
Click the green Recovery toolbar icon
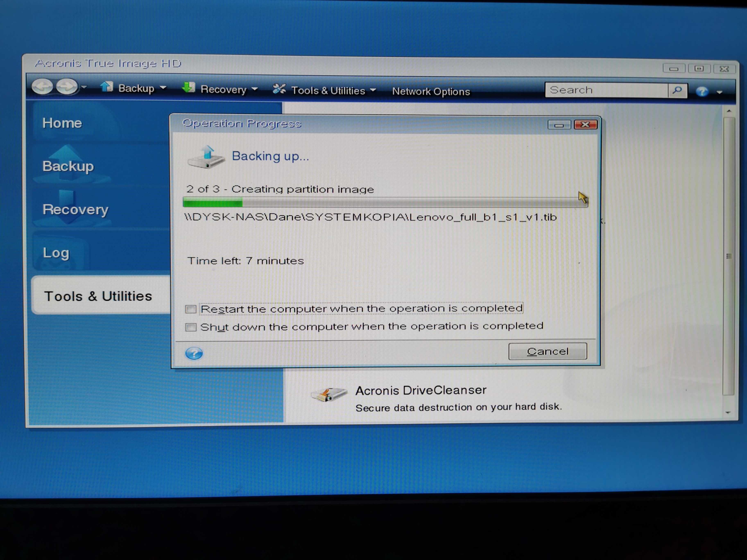coord(188,87)
